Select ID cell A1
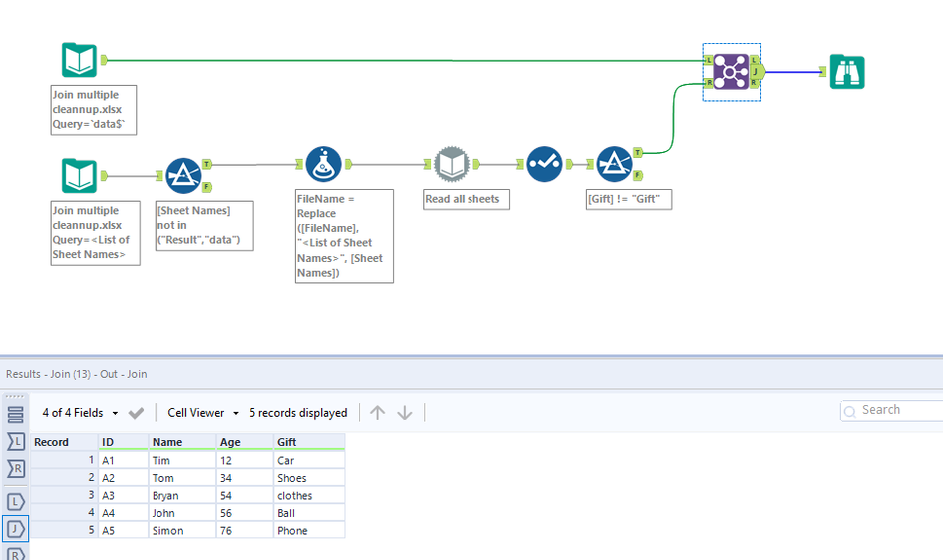 [x=124, y=461]
